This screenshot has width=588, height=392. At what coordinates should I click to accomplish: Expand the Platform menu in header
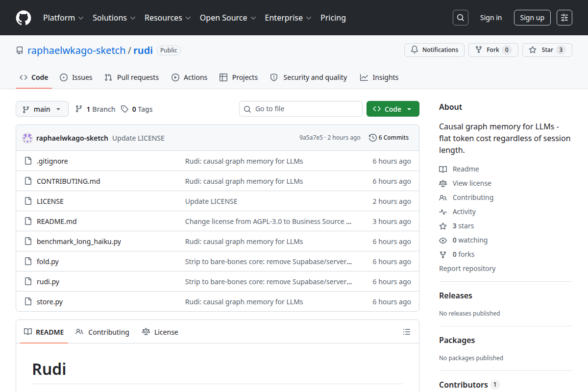point(64,18)
